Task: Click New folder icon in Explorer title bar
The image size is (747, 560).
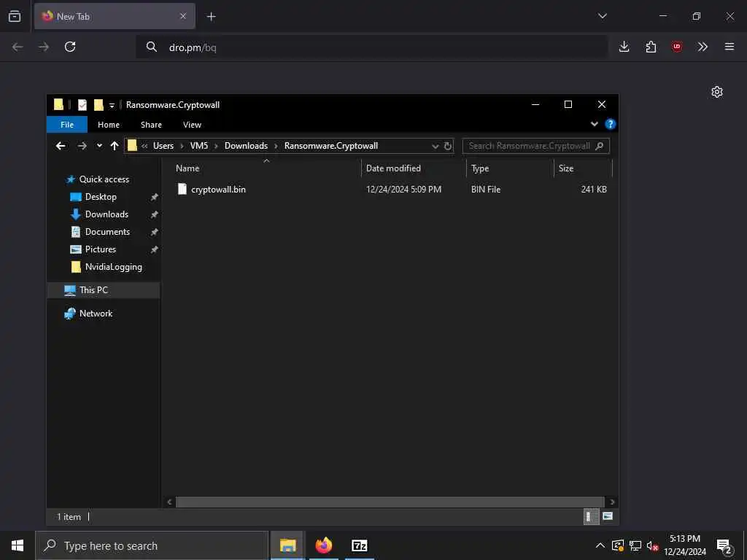Action: 98,105
